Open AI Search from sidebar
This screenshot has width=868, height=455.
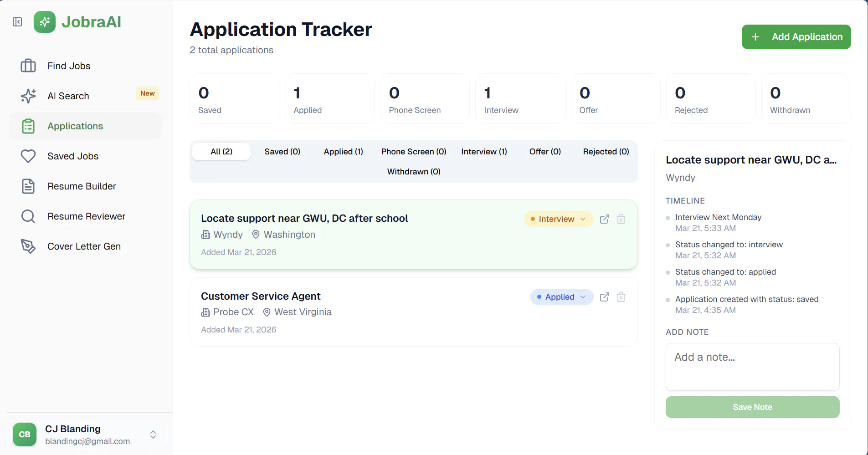click(86, 96)
